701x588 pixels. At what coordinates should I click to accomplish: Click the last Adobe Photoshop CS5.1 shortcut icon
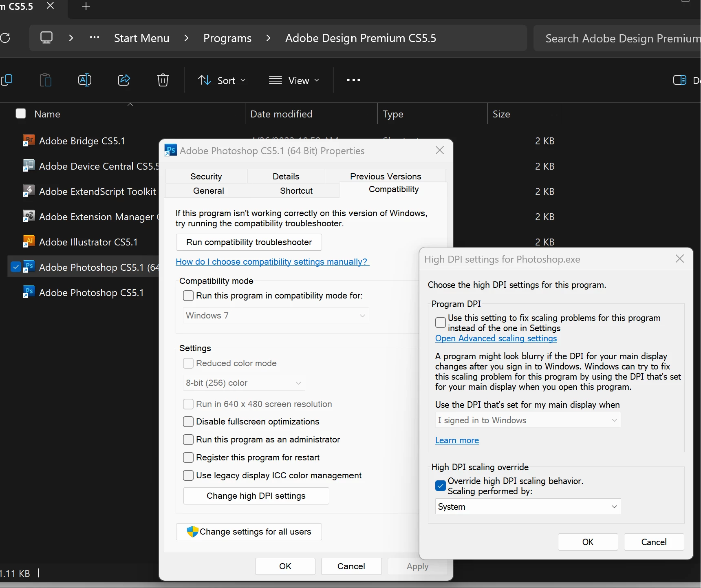pos(29,292)
